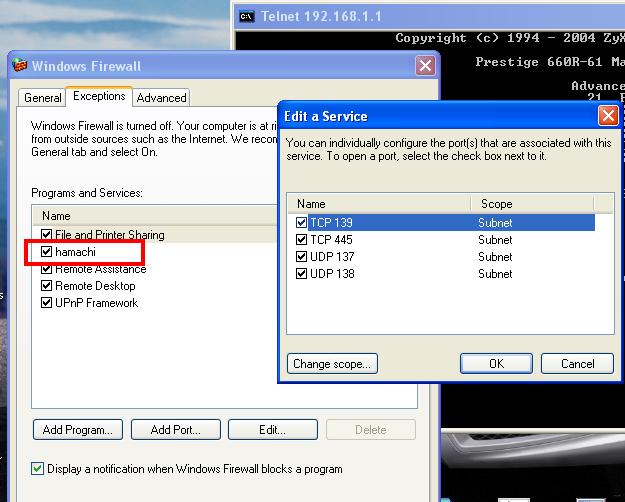
Task: Click the Change scope... button
Action: click(332, 364)
